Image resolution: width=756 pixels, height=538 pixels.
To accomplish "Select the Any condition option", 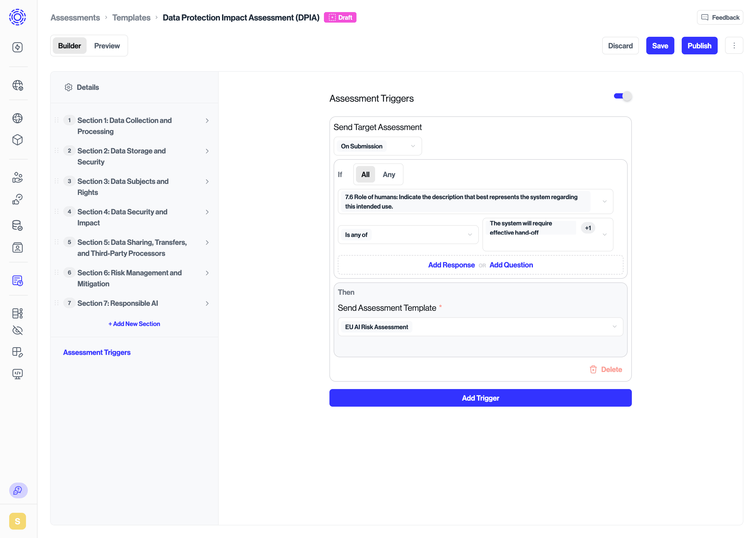I will [x=389, y=174].
